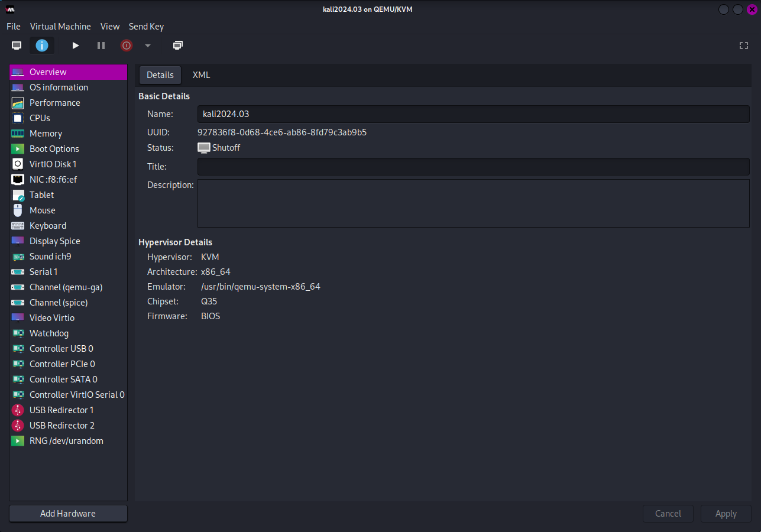The width and height of the screenshot is (761, 532).
Task: Click the Chipset value Q35
Action: click(x=209, y=301)
